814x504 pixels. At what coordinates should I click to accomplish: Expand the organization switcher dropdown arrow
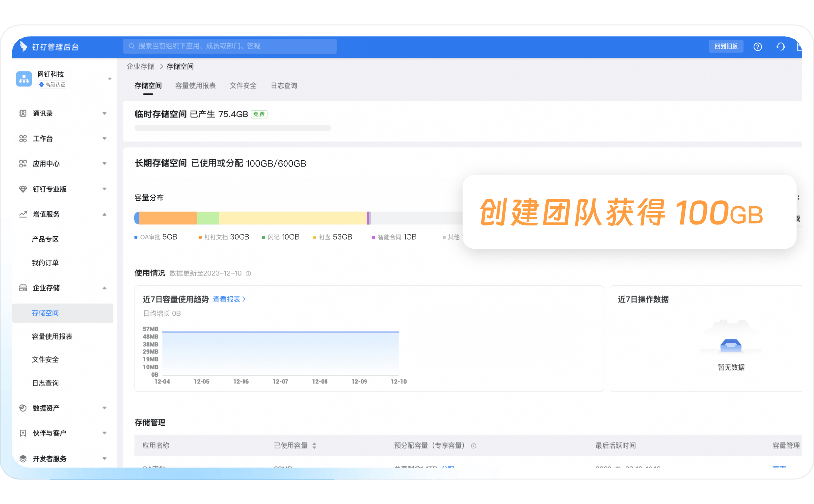[x=110, y=79]
